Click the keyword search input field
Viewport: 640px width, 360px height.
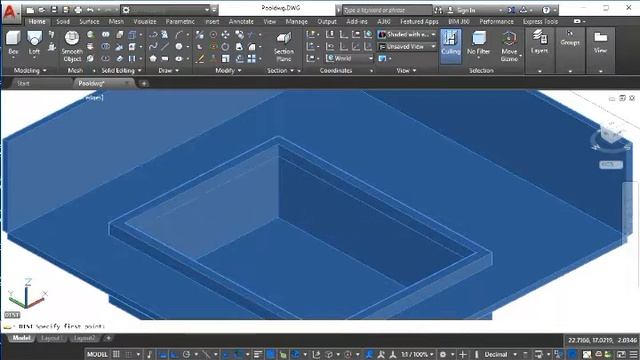pyautogui.click(x=387, y=10)
